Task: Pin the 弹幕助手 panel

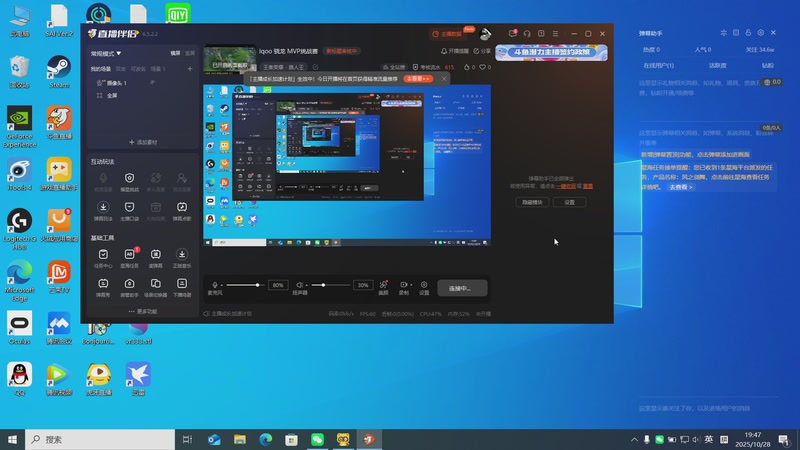Action: [x=723, y=33]
